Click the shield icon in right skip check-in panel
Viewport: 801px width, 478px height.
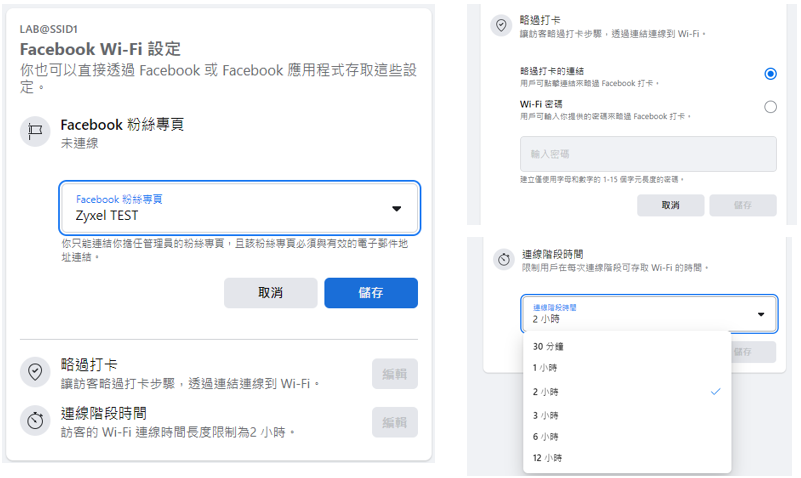coord(501,25)
